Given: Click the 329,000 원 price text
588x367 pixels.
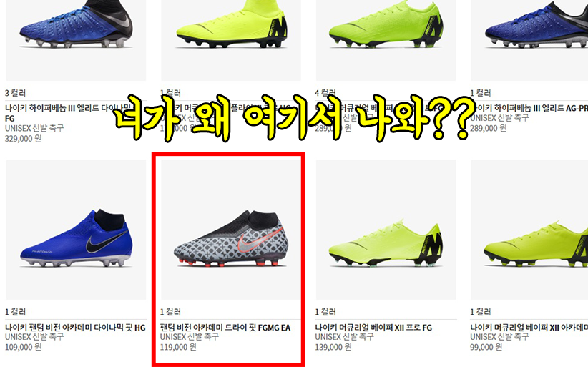Looking at the screenshot, I should pyautogui.click(x=24, y=139).
